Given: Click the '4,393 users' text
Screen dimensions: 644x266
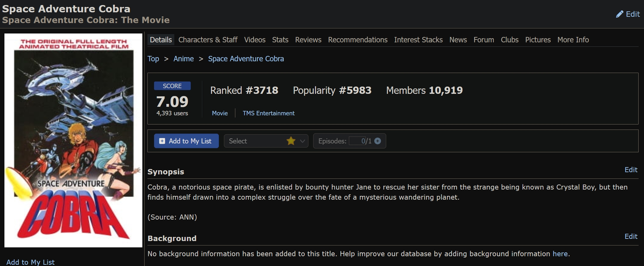Looking at the screenshot, I should tap(172, 113).
